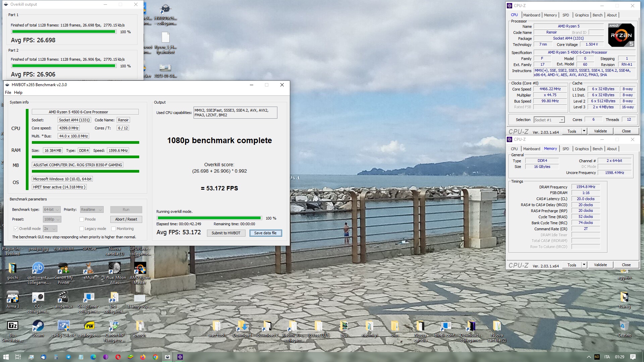This screenshot has height=362, width=644.
Task: Switch to Graphics tab in lower CPU-Z
Action: pos(582,149)
